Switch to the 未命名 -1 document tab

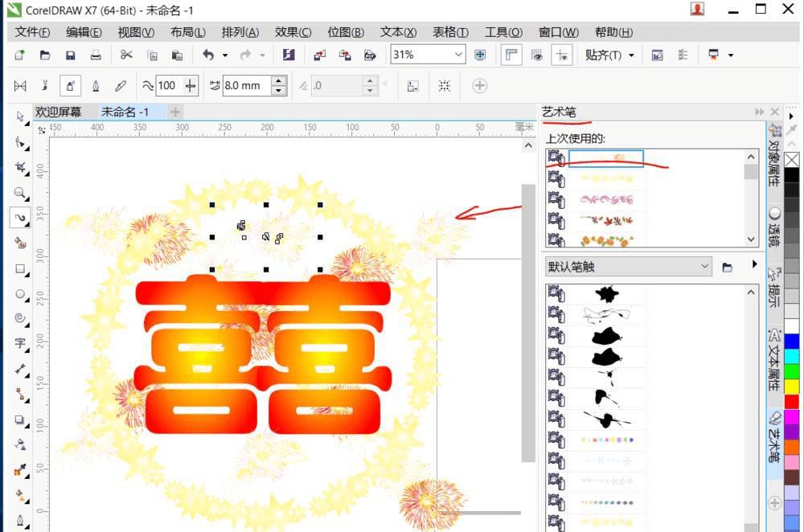point(125,112)
